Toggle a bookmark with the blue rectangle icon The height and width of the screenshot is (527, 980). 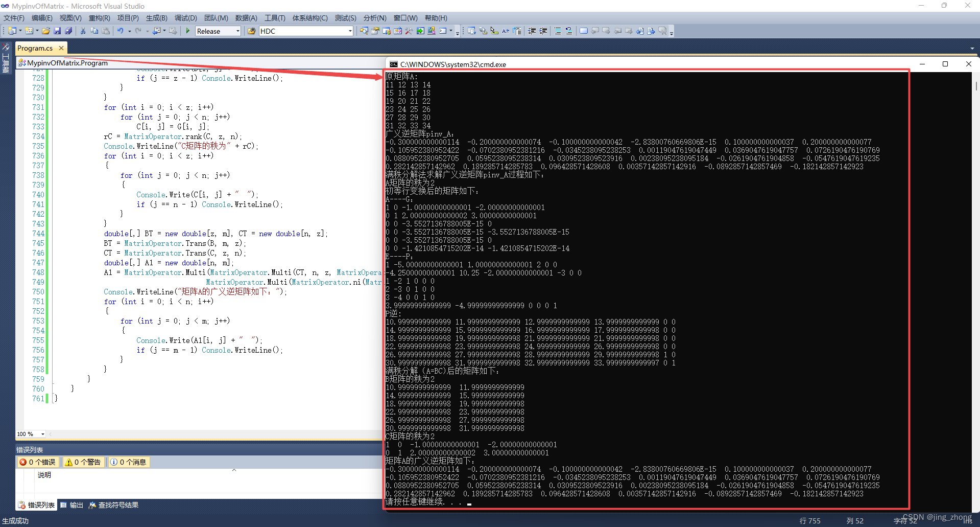coord(583,31)
